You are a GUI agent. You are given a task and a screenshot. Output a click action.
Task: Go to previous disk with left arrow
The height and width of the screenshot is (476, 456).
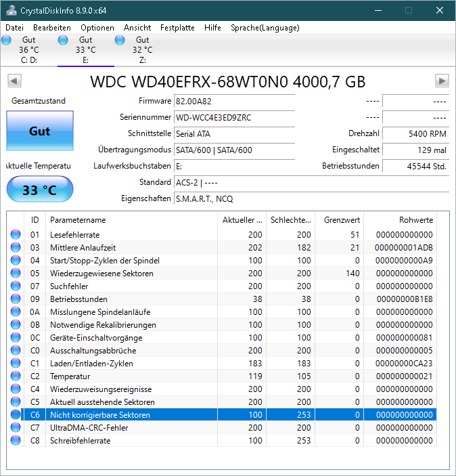tap(14, 81)
